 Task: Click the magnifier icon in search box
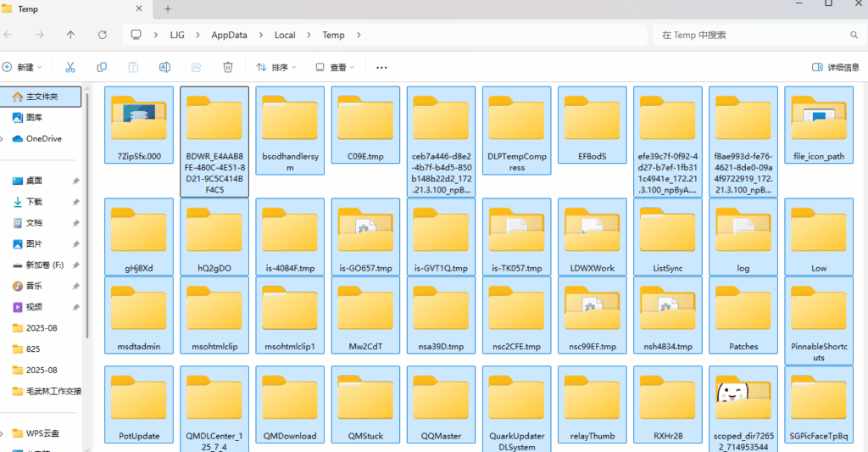(854, 35)
